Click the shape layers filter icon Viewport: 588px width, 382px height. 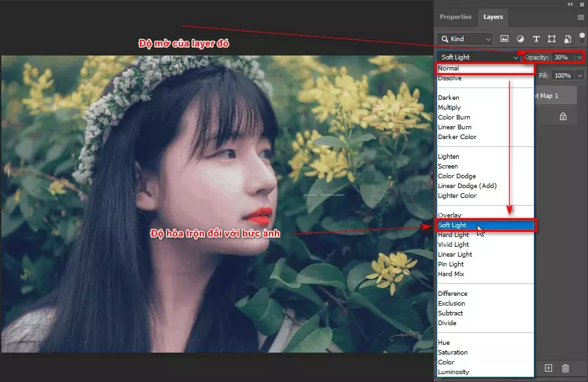coord(551,39)
